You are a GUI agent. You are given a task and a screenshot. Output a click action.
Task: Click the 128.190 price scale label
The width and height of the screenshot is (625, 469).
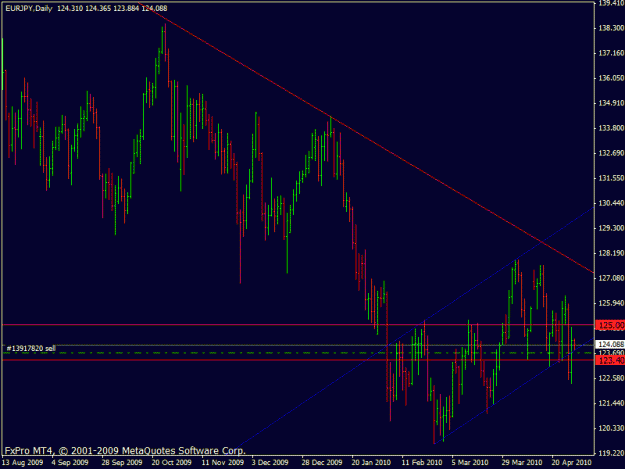[x=611, y=253]
